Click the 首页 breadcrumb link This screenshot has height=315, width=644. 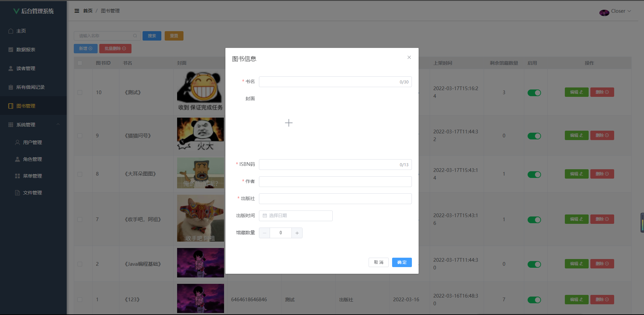pyautogui.click(x=88, y=11)
